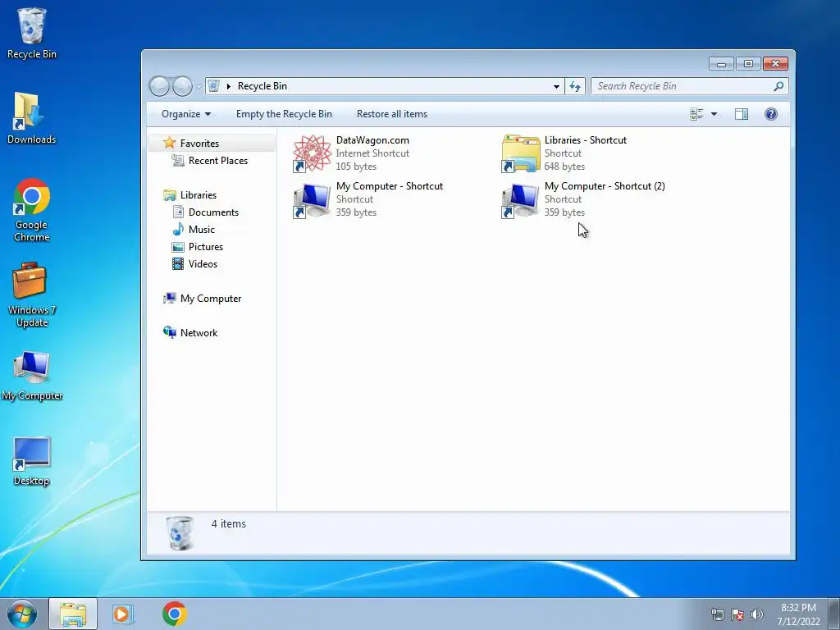Open the view options dropdown arrow
The image size is (840, 630).
tap(714, 114)
